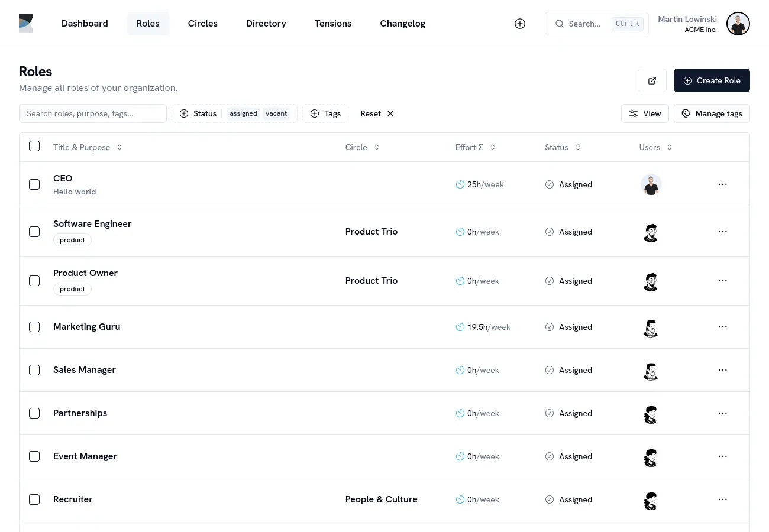The image size is (769, 532).
Task: Open the Product Trio circle for Software Engineer
Action: pos(371,232)
